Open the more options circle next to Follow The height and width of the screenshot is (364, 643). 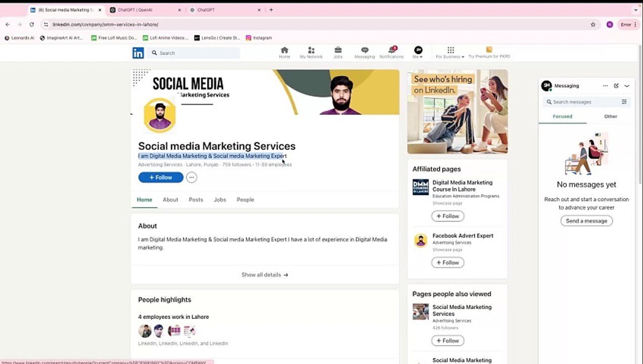click(191, 177)
